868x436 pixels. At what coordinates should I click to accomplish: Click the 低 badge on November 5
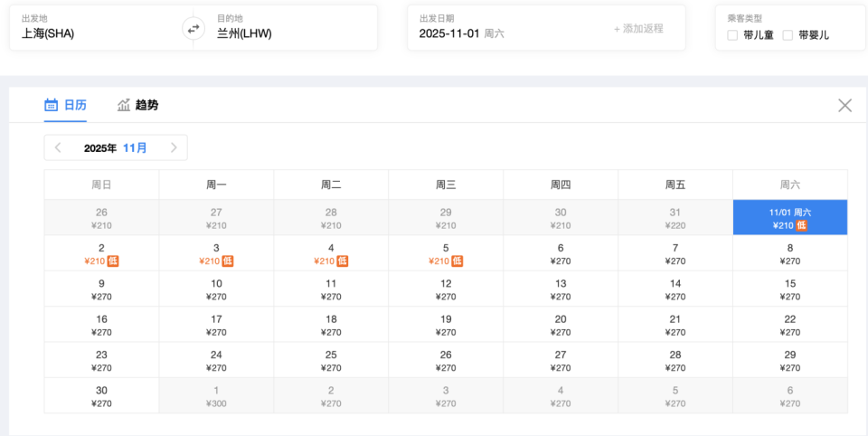point(458,261)
